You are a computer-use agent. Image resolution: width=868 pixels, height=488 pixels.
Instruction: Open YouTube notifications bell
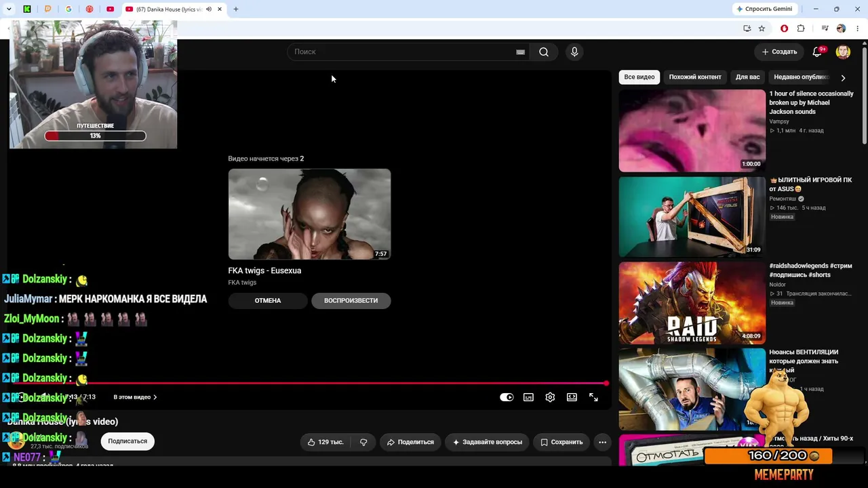[817, 52]
